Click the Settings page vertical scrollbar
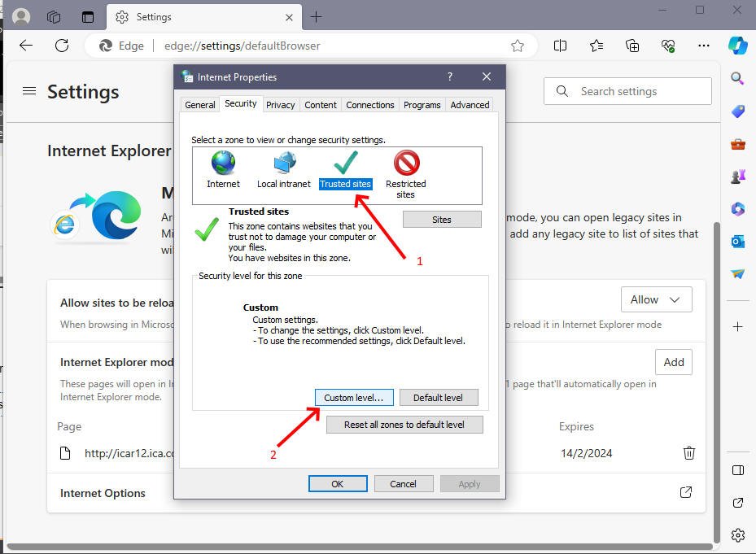The image size is (756, 554). (716, 382)
